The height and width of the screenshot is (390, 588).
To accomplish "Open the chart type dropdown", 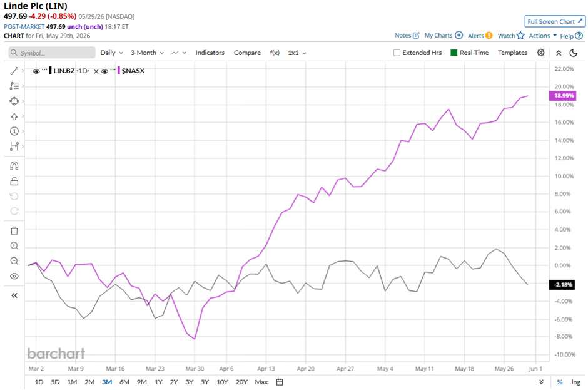I will (x=179, y=53).
